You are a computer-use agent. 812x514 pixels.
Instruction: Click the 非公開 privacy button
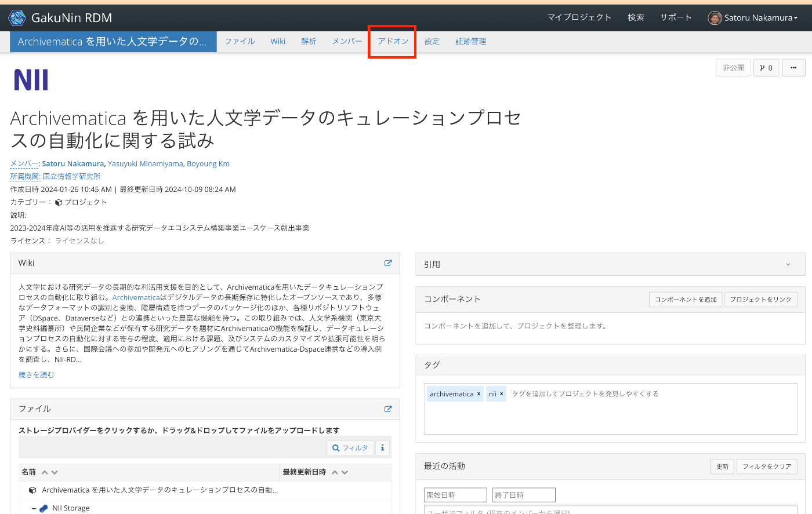click(x=733, y=68)
